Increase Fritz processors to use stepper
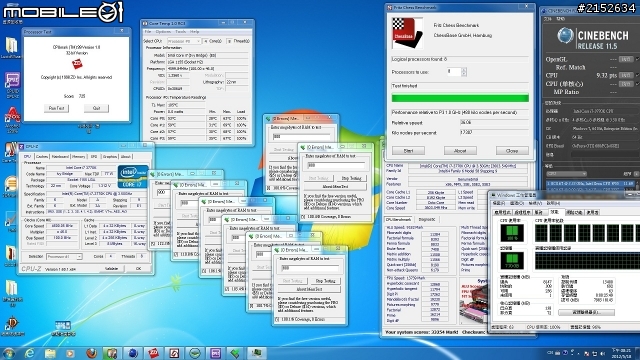Image resolution: width=640 pixels, height=360 pixels. 464,70
